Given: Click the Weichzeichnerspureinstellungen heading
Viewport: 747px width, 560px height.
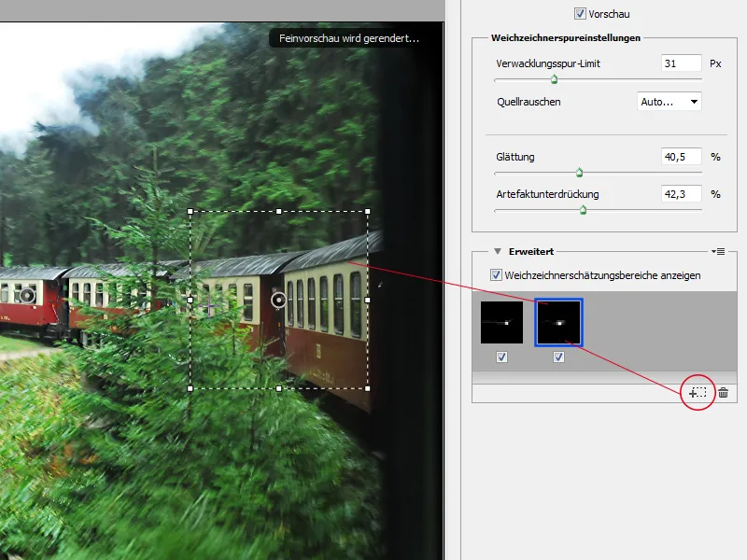Looking at the screenshot, I should coord(566,37).
